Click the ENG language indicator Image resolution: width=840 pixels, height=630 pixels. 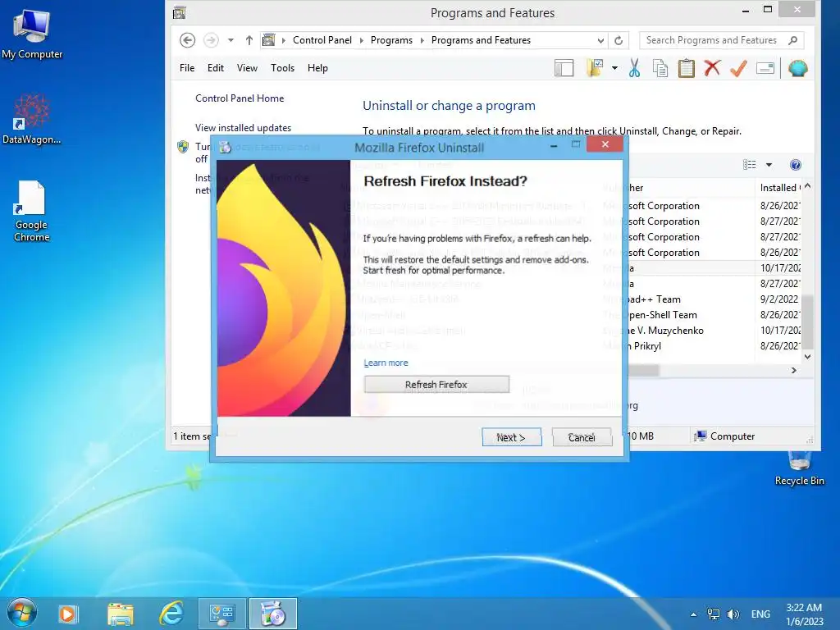(760, 614)
